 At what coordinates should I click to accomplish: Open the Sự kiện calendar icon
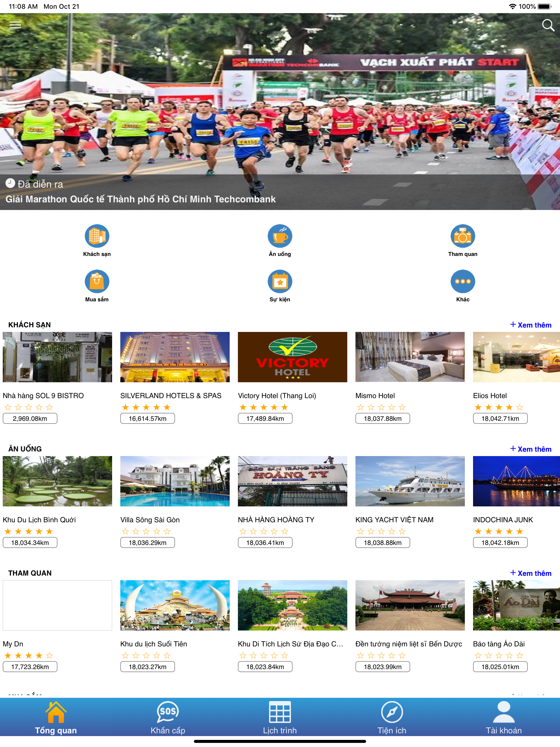(280, 281)
